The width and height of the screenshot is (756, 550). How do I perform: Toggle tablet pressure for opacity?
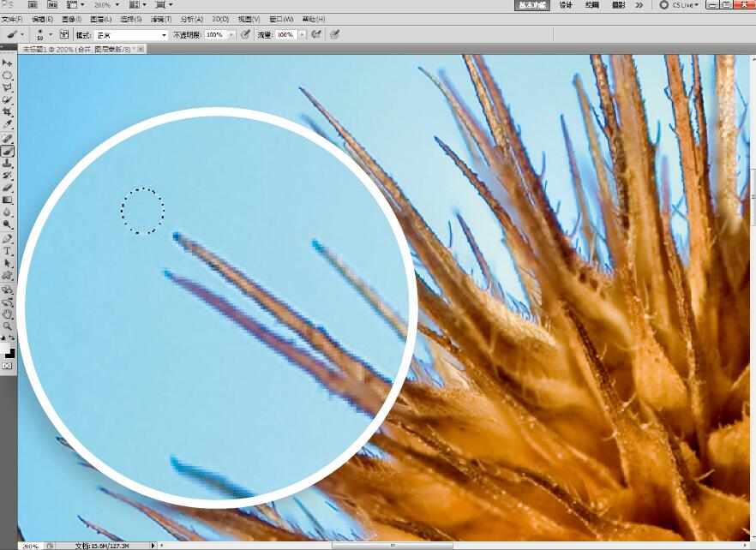[245, 35]
